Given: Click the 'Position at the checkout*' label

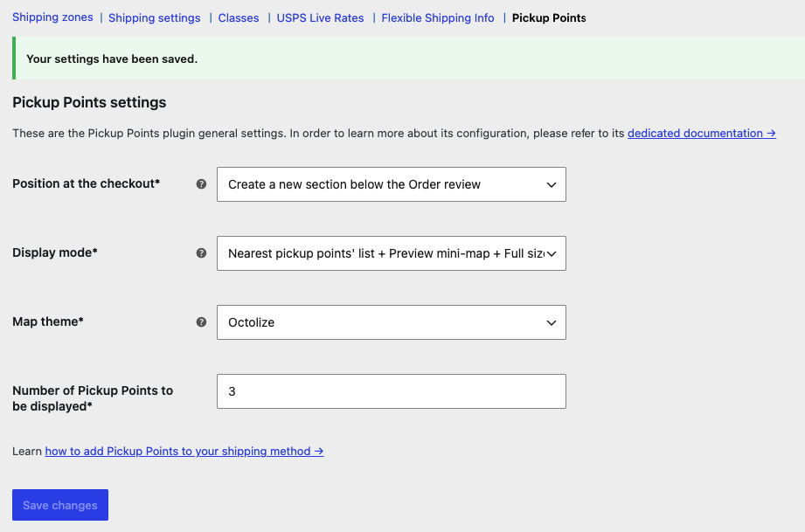Looking at the screenshot, I should (x=87, y=183).
